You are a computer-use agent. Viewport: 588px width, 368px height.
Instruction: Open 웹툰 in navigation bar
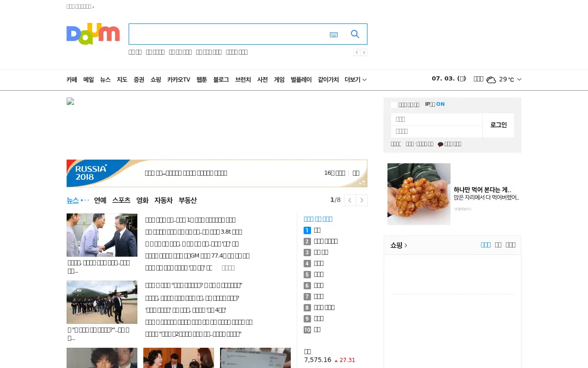[x=202, y=80]
